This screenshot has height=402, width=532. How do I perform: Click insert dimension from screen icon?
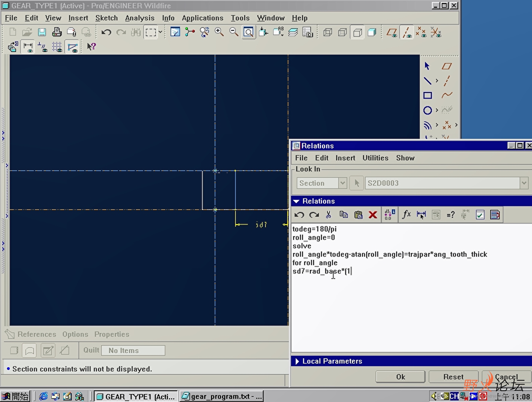click(421, 214)
